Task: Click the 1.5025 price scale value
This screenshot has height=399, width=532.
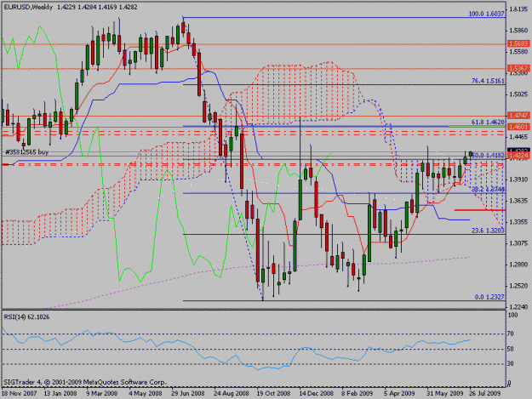Action: 518,94
